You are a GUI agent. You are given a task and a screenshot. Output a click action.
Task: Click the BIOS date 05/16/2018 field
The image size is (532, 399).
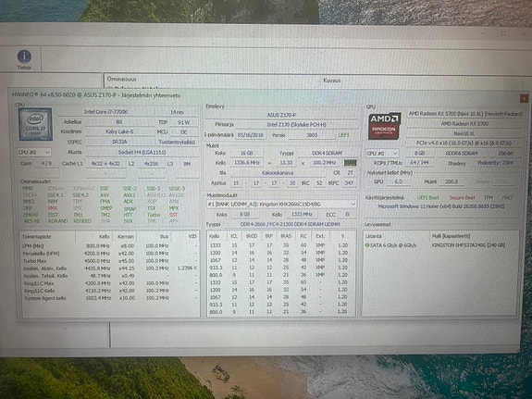coord(251,135)
